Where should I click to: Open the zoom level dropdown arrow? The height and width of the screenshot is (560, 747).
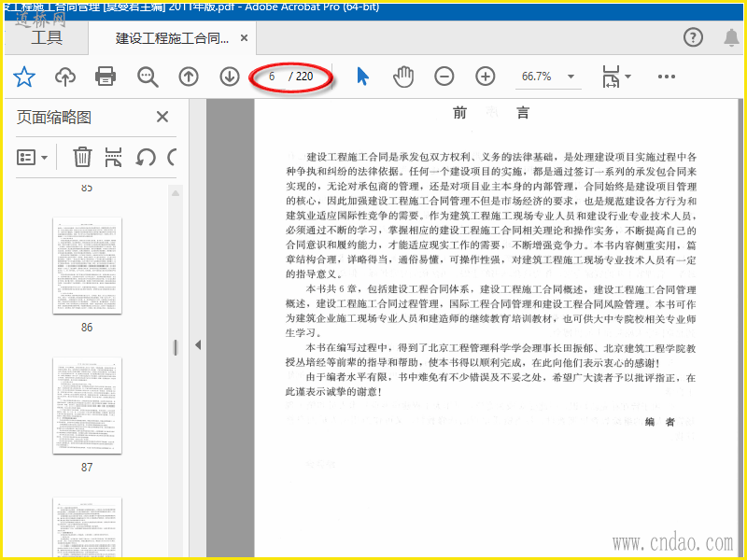[x=571, y=77]
